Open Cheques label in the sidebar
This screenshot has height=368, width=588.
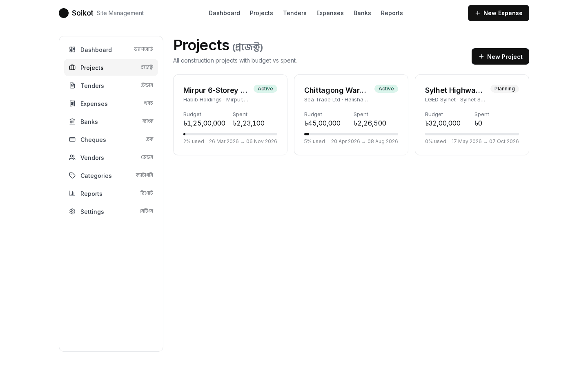93,139
